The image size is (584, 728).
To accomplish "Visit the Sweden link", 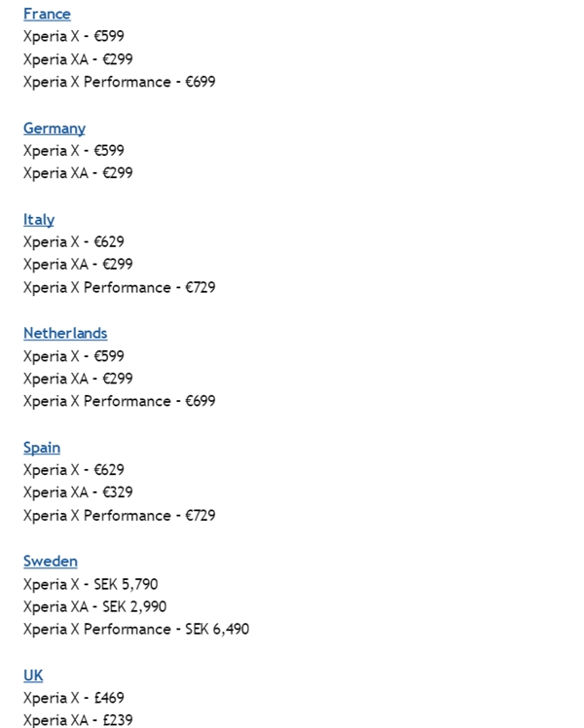I will pyautogui.click(x=51, y=562).
